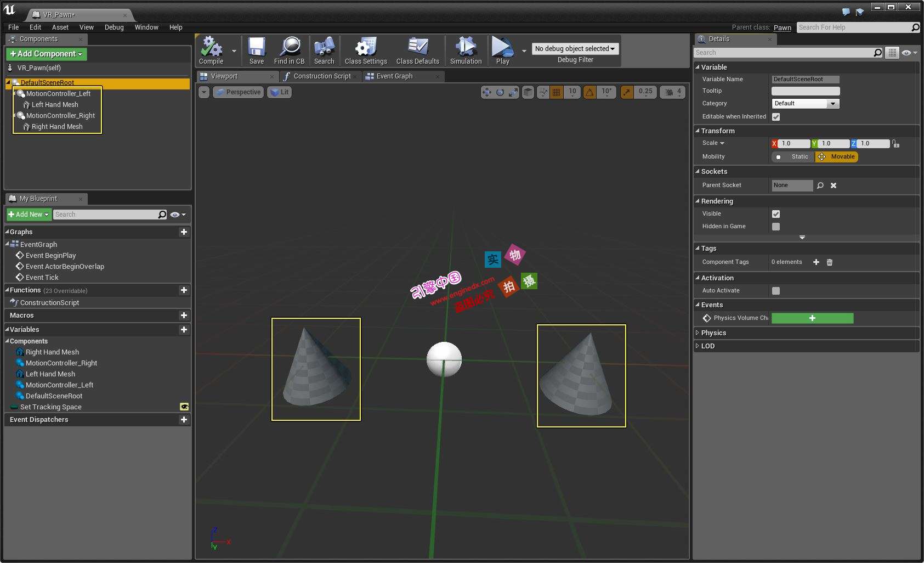Open Lit view mode dropdown

coord(280,92)
